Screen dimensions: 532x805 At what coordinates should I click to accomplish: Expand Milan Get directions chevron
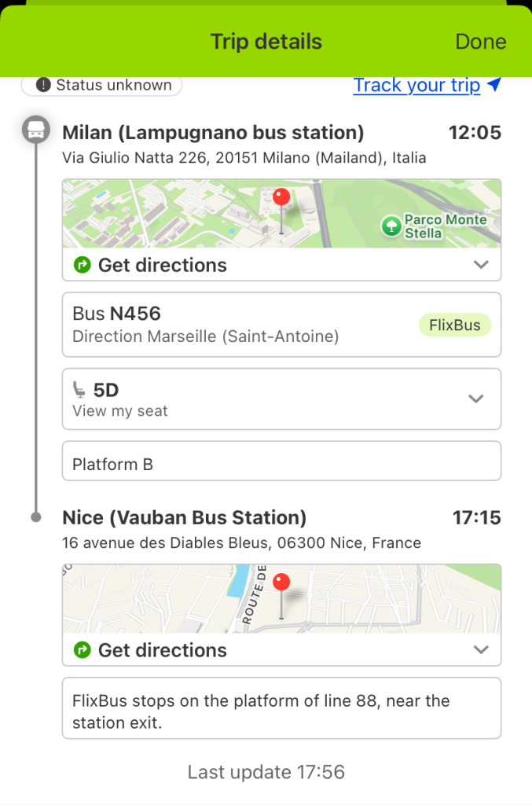click(x=482, y=265)
